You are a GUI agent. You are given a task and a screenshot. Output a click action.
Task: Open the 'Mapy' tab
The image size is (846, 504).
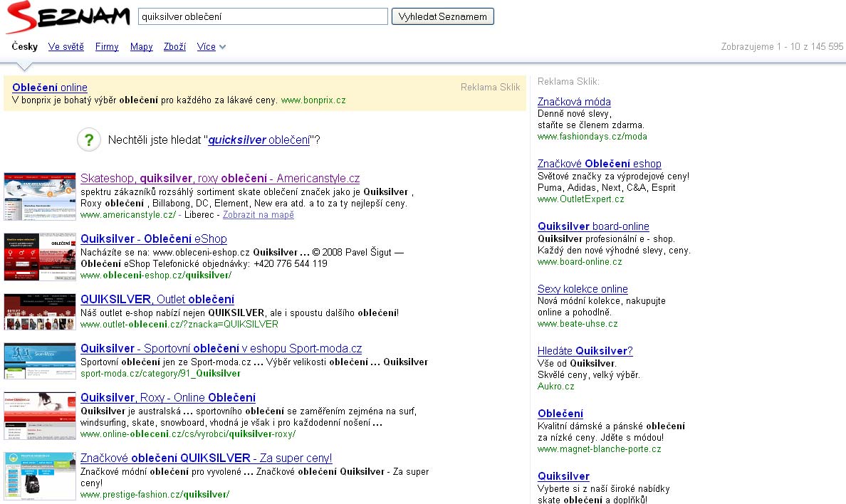click(x=142, y=46)
